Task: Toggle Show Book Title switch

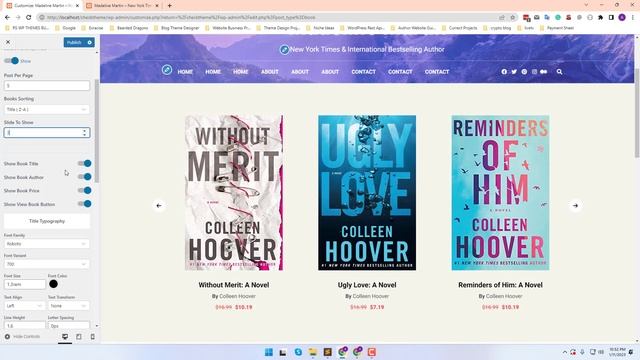Action: point(85,163)
